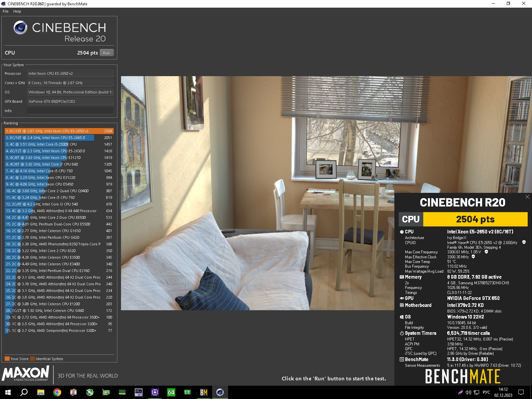Click the yellow 2504 pts score bar
The width and height of the screenshot is (532, 399).
coord(475,219)
